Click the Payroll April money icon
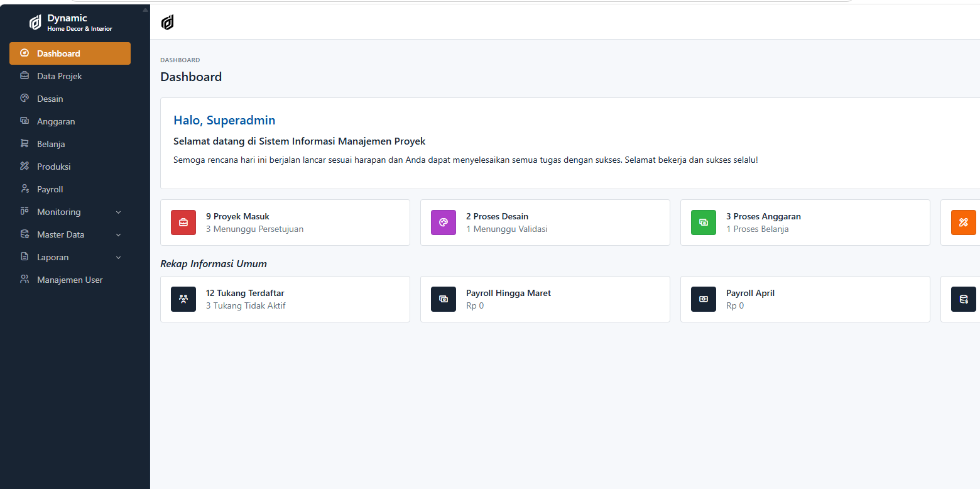 [704, 299]
